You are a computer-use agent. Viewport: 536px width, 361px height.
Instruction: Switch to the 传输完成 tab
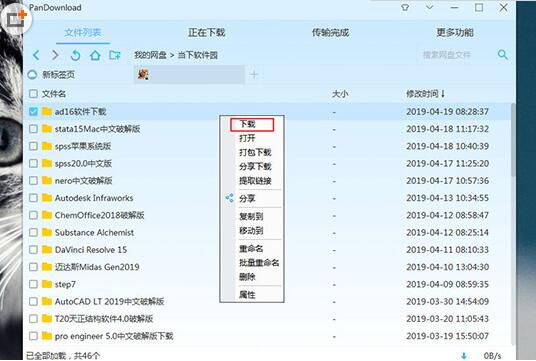coord(330,33)
